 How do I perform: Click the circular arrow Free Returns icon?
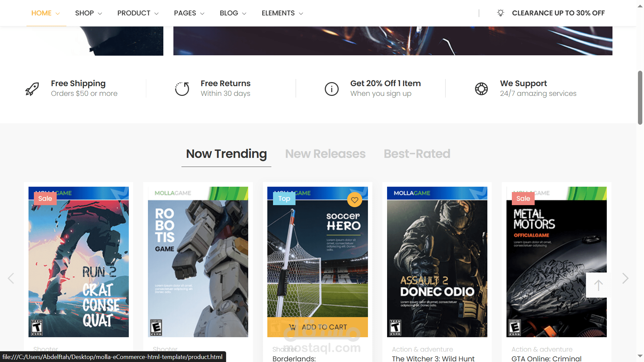pos(182,89)
